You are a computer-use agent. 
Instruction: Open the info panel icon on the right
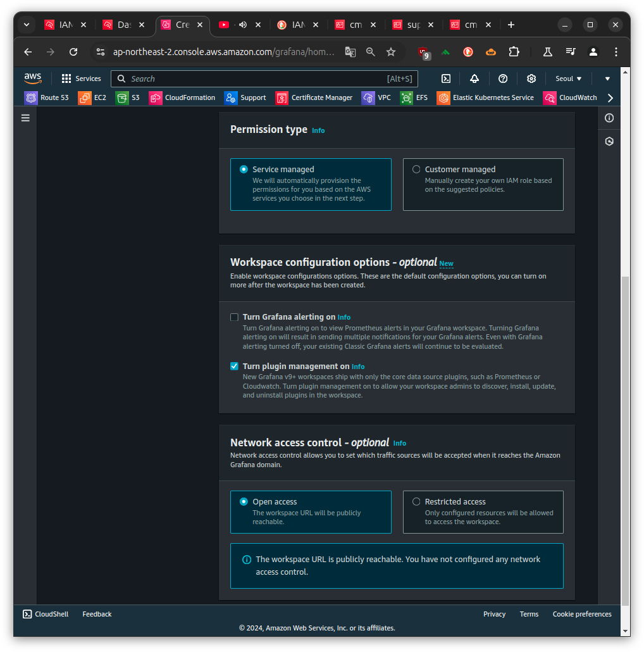tap(609, 118)
